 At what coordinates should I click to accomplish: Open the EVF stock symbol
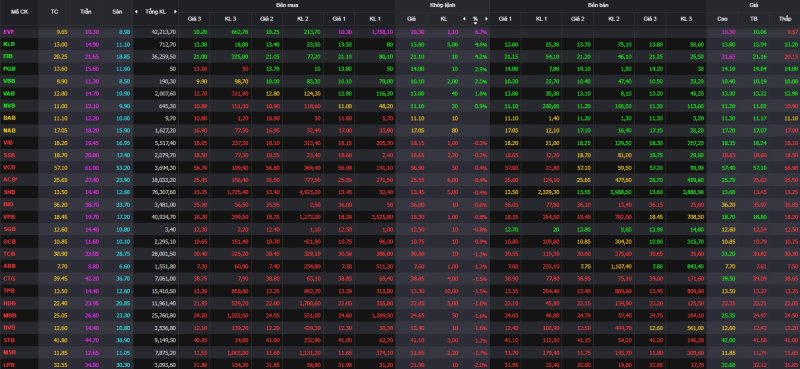point(9,32)
